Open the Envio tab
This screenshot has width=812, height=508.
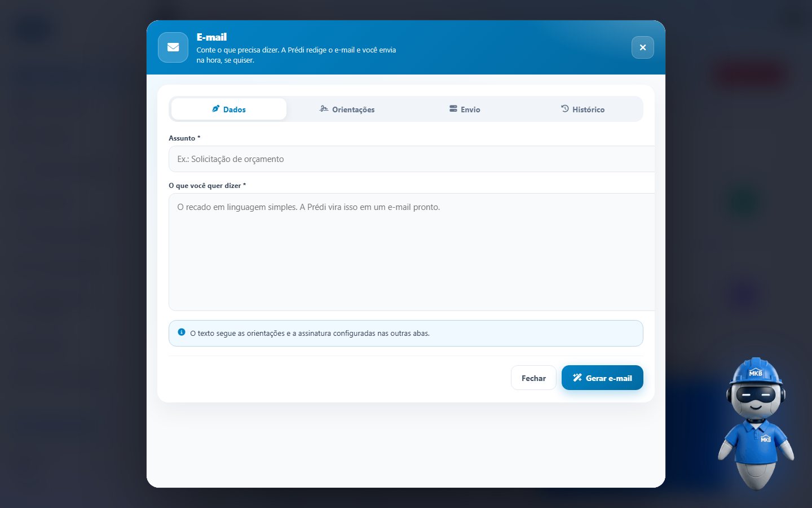(465, 109)
